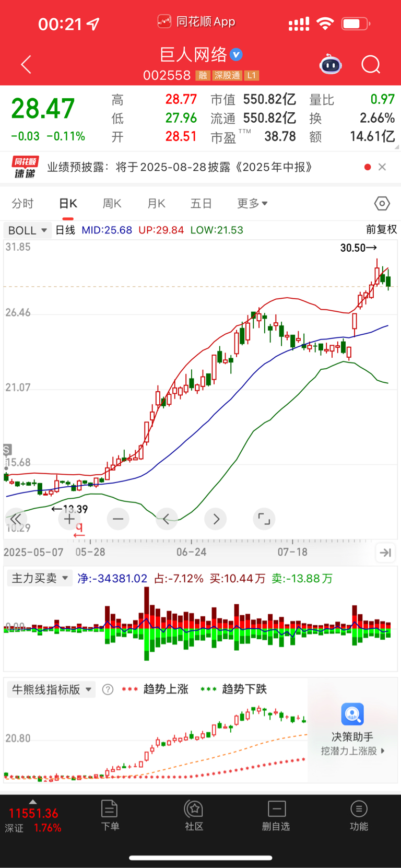401x868 pixels.
Task: Tap the 趋势上涨 legend label
Action: 166,689
